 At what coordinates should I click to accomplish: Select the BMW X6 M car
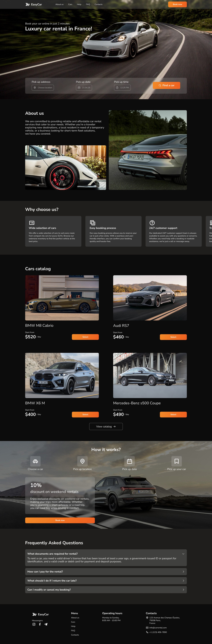tap(85, 414)
